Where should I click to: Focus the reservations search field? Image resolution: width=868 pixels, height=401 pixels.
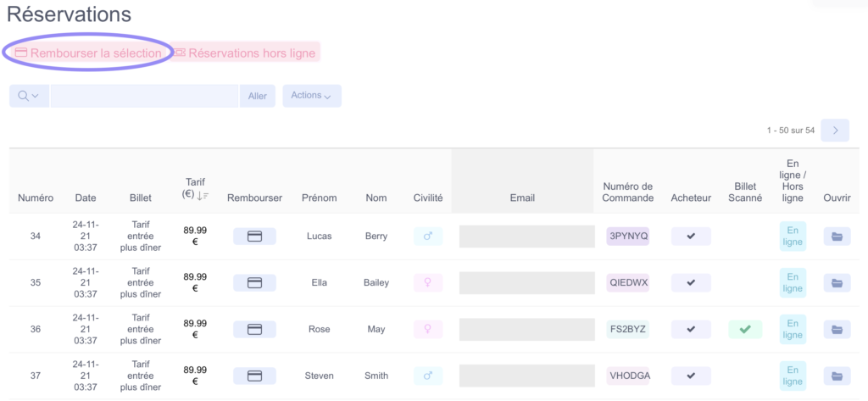click(144, 96)
